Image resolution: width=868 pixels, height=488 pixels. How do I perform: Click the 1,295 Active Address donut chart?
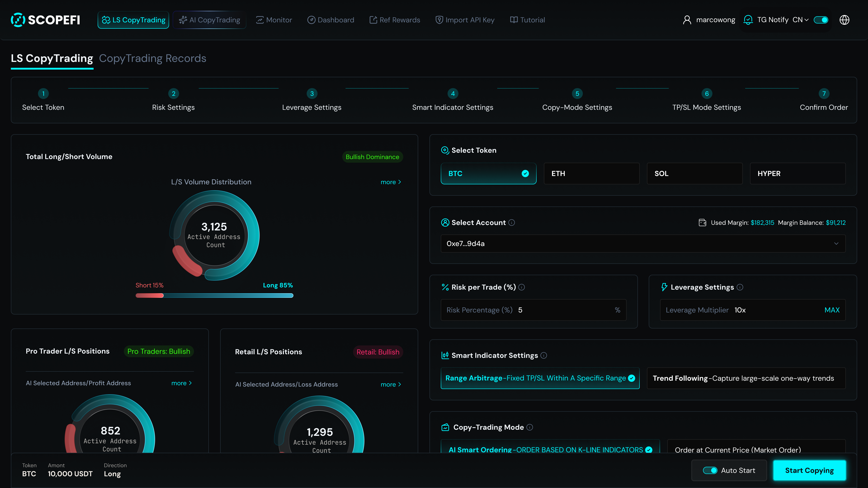319,425
